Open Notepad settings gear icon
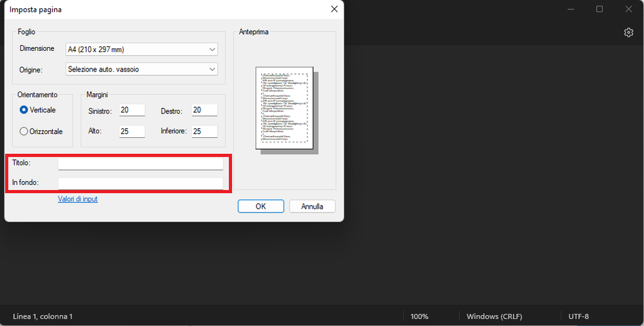644x326 pixels. click(x=629, y=32)
